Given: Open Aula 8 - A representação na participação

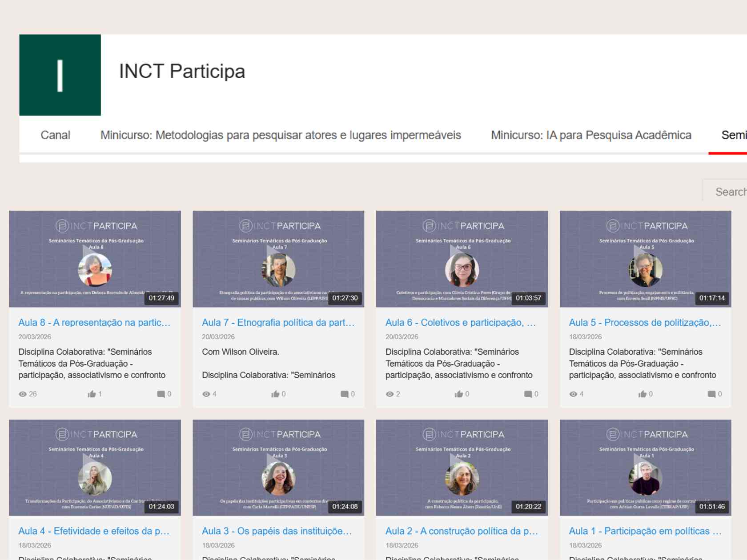Looking at the screenshot, I should (x=95, y=323).
